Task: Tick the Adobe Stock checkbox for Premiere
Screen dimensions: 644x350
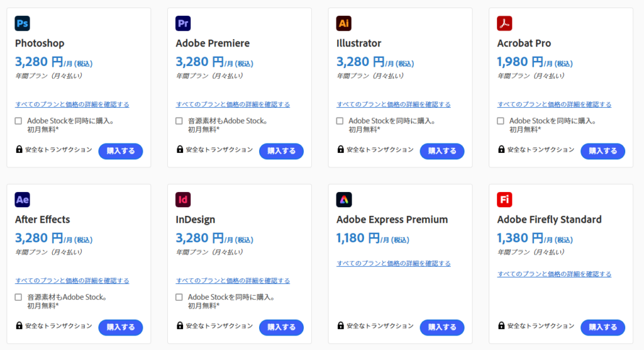Action: tap(180, 121)
